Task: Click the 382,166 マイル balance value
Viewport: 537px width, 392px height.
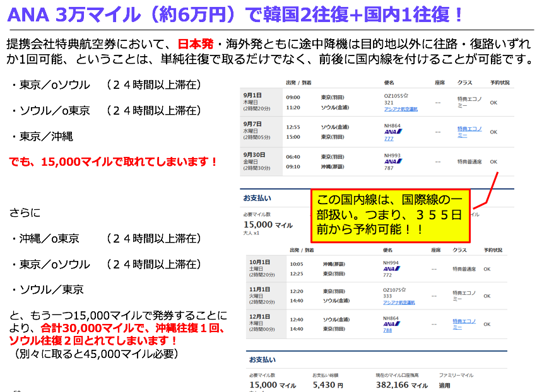Action: point(402,385)
